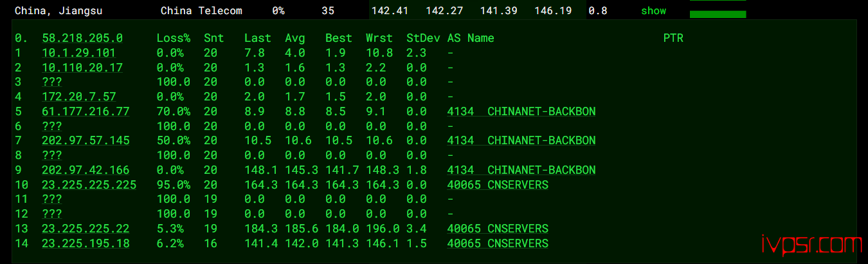
Task: Click the lower green latency bar beside 'show'
Action: pos(718,14)
